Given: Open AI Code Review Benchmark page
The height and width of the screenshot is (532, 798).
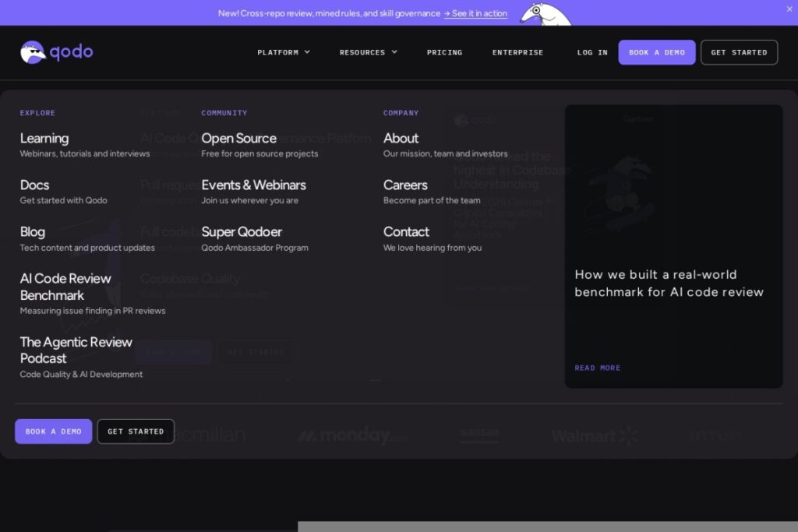Looking at the screenshot, I should tap(65, 287).
